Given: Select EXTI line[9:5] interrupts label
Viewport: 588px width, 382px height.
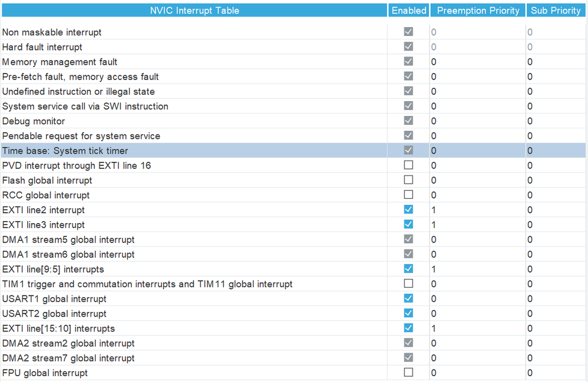Looking at the screenshot, I should pyautogui.click(x=53, y=269).
